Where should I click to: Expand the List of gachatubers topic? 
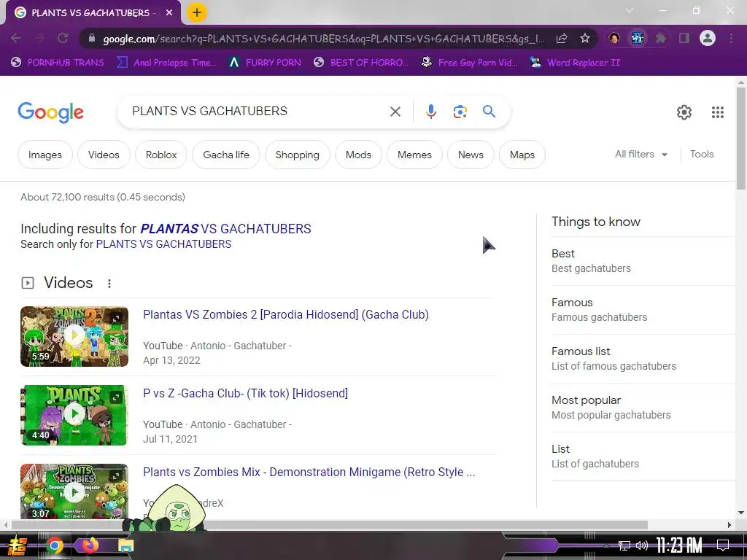(643, 456)
